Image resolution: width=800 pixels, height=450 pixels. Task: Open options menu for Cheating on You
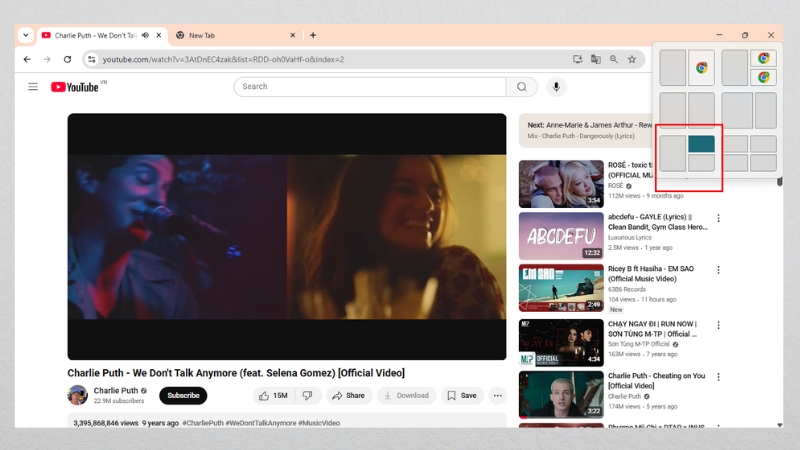pos(718,377)
